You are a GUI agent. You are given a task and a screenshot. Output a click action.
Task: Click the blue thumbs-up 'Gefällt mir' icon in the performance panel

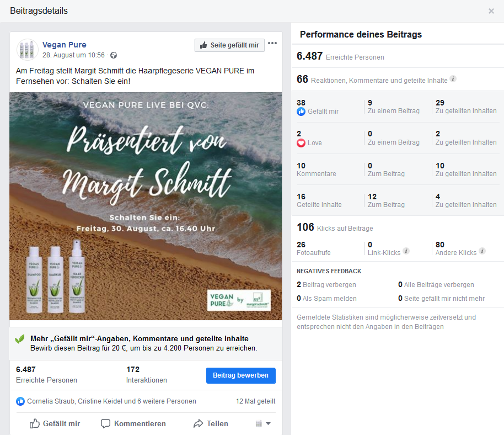tap(301, 112)
